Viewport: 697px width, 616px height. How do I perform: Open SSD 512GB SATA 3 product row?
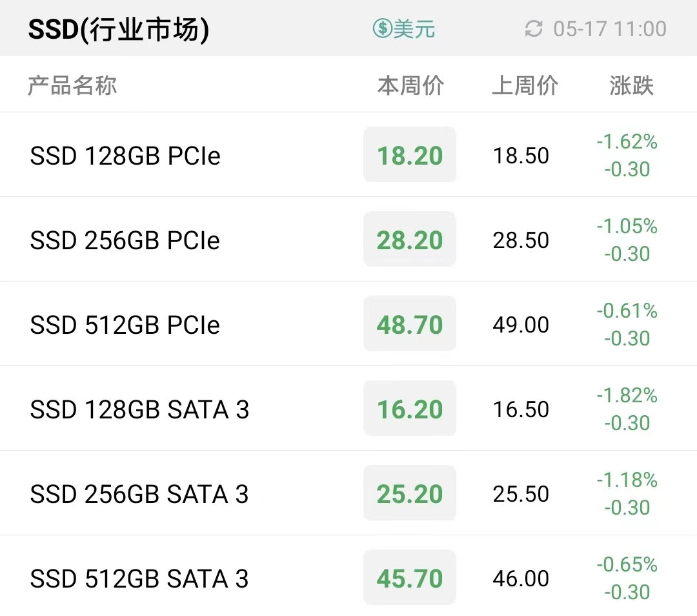348,576
